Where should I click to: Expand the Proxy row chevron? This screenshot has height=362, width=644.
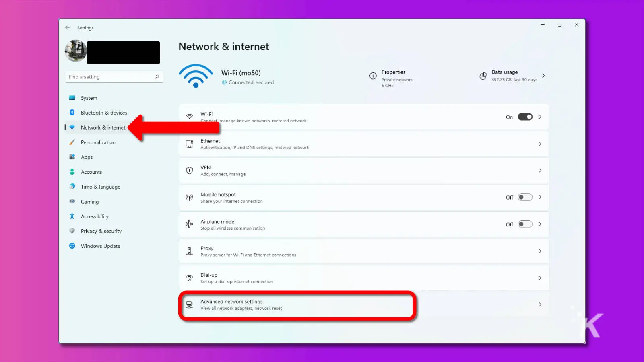click(540, 251)
